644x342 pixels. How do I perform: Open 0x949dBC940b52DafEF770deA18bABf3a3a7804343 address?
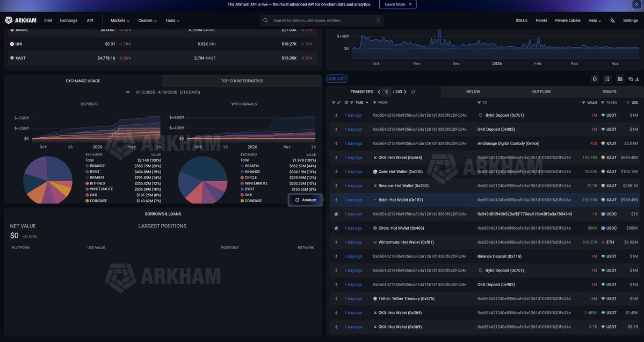coord(524,214)
